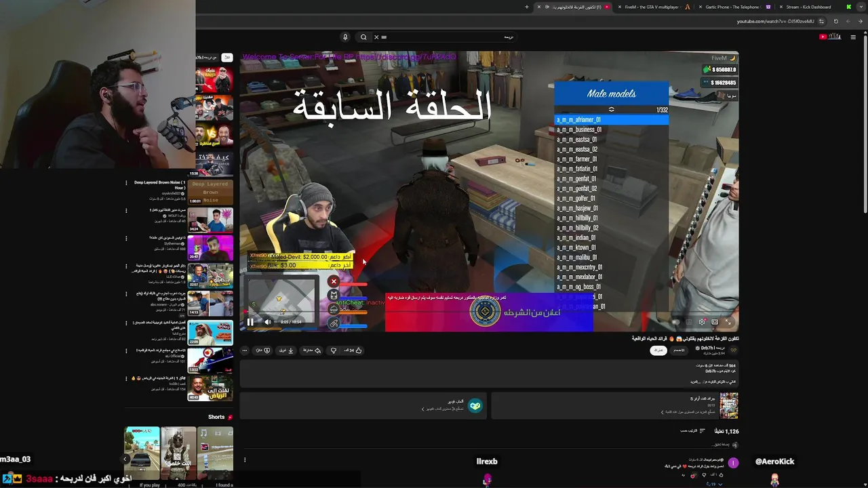Open the first Shorts thumbnail 'If you play'
The width and height of the screenshot is (868, 488).
[142, 453]
